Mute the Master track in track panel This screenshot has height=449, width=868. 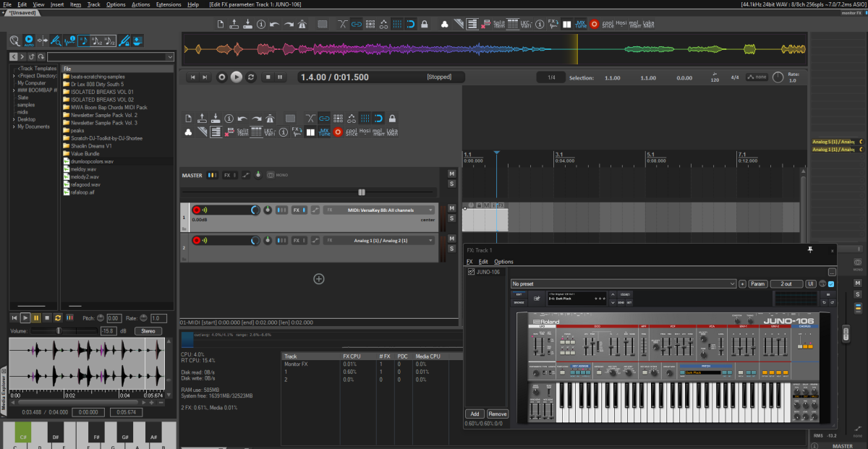point(451,174)
